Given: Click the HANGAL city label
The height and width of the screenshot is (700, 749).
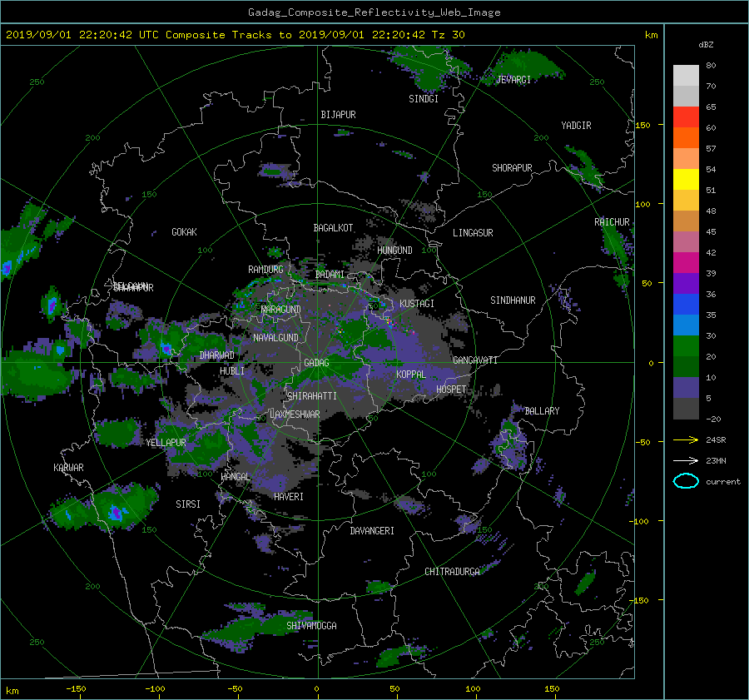Looking at the screenshot, I should pyautogui.click(x=236, y=477).
